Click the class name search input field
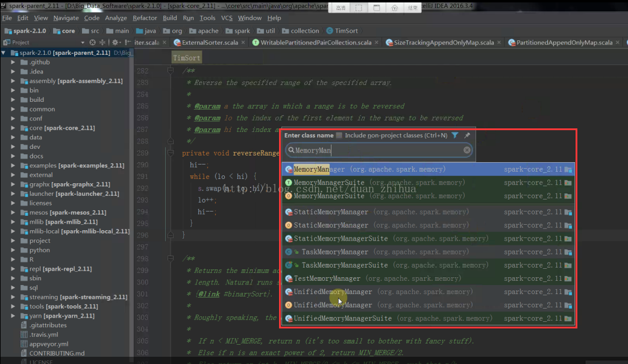Viewport: 628px width, 364px height. pos(378,150)
